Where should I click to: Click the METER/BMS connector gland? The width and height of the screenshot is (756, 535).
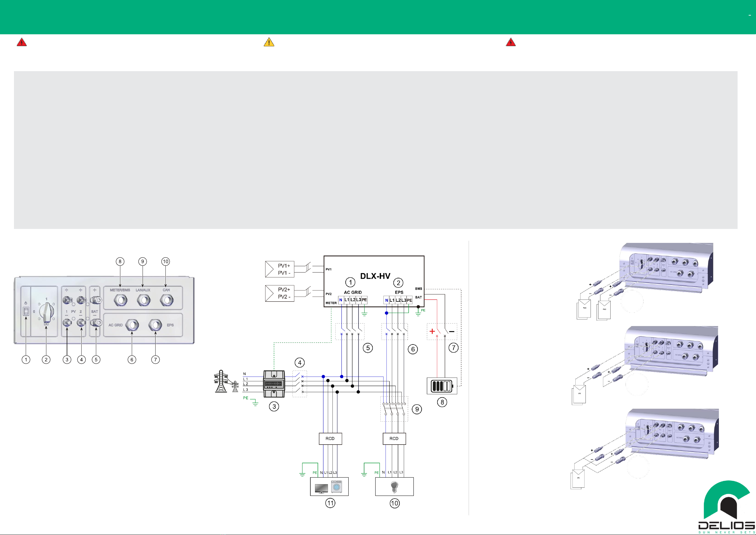[120, 300]
